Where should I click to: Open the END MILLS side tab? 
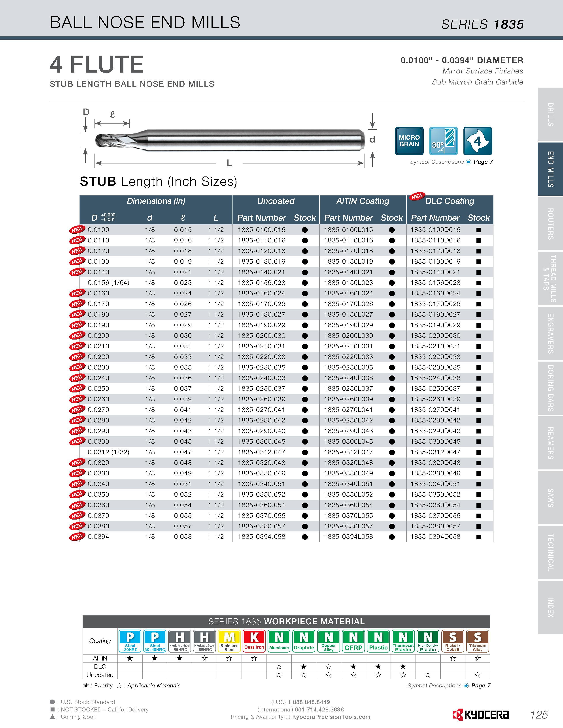pos(550,169)
